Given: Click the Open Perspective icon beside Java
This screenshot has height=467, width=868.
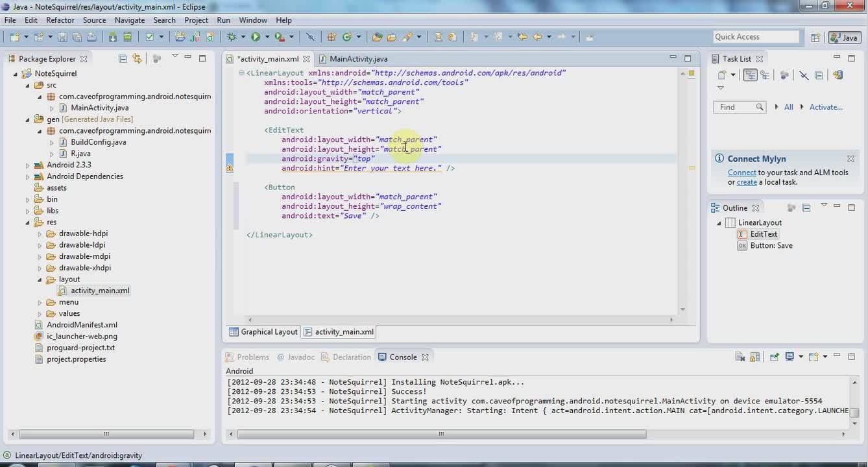Looking at the screenshot, I should (x=815, y=38).
